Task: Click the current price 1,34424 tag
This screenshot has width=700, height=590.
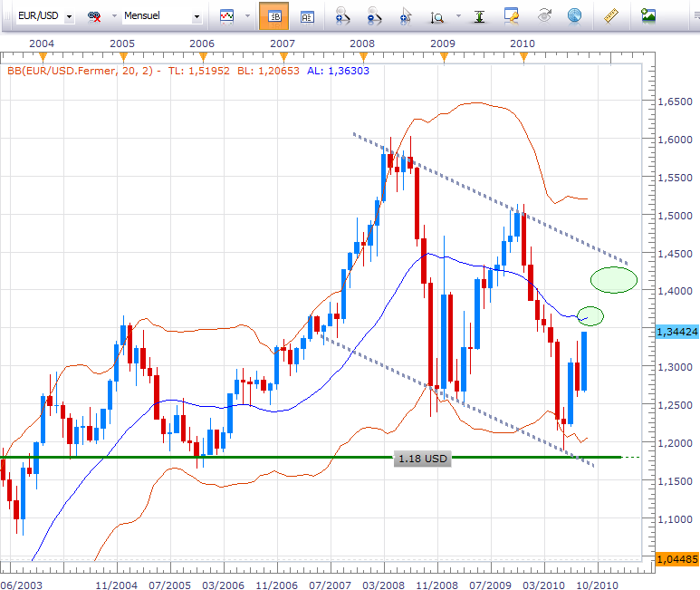Action: tap(677, 332)
